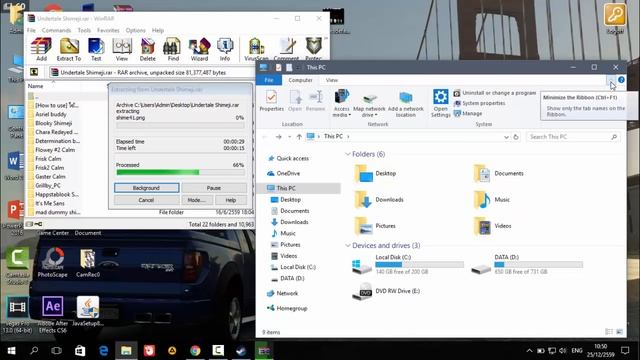Collapse the Devices and drives (3) group
The width and height of the screenshot is (640, 360).
pos(348,246)
